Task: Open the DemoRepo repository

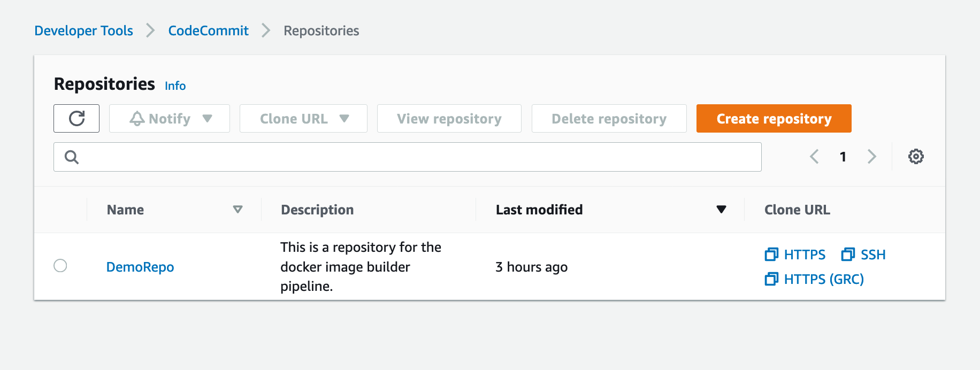Action: [140, 267]
